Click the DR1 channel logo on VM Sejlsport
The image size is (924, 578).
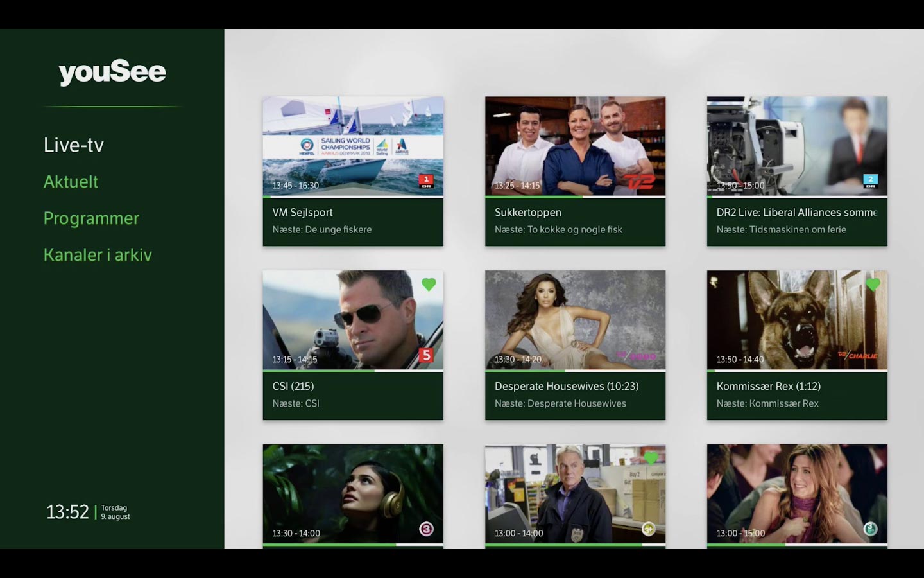(x=426, y=181)
